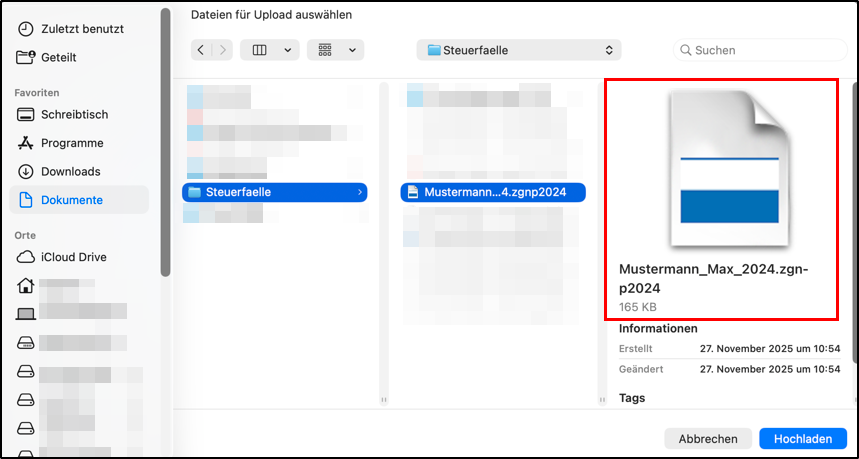
Task: Switch view with column view icon
Action: click(260, 50)
